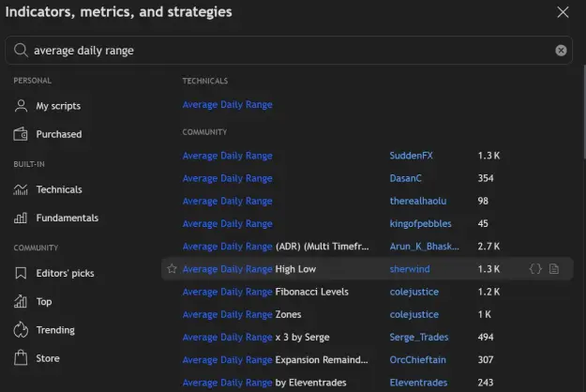Click the Editors' picks bookmark icon

click(21, 273)
